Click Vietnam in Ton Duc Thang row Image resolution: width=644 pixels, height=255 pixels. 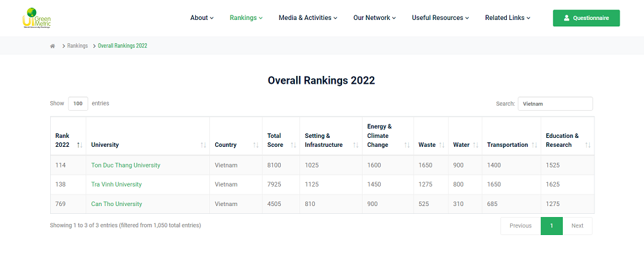click(x=226, y=165)
